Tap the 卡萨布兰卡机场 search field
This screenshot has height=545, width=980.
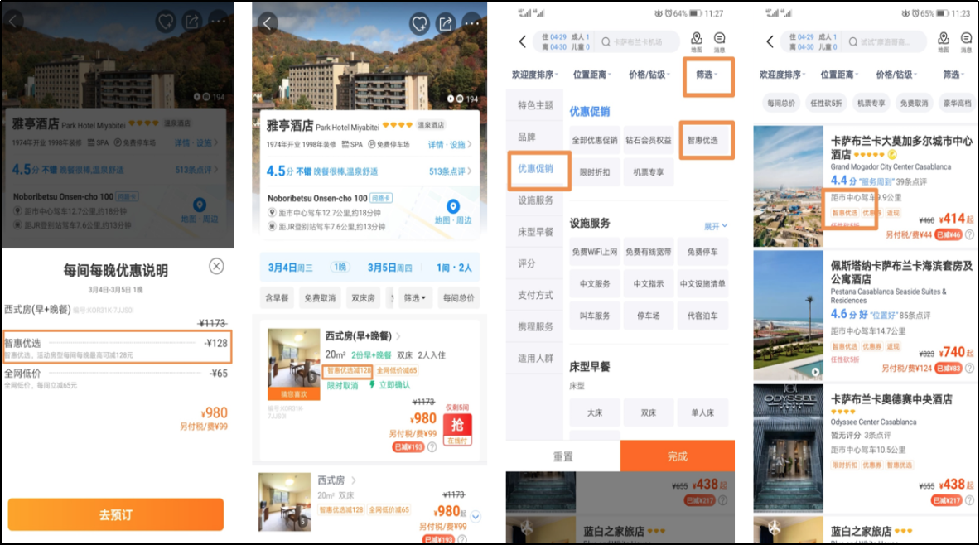point(639,41)
